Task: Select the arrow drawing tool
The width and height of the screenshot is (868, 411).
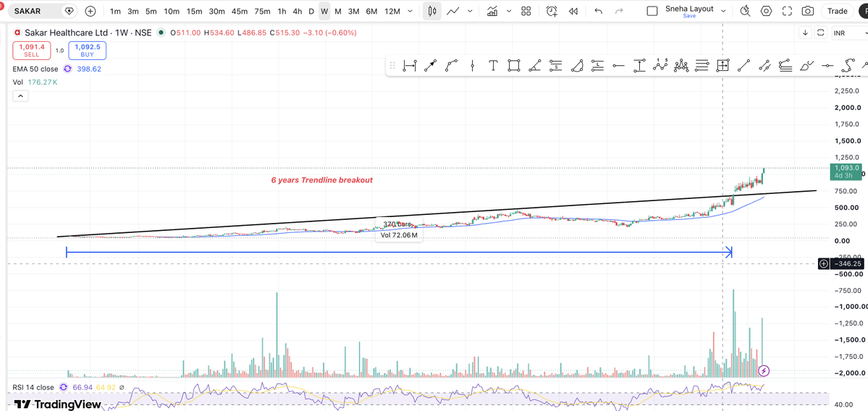Action: (430, 66)
